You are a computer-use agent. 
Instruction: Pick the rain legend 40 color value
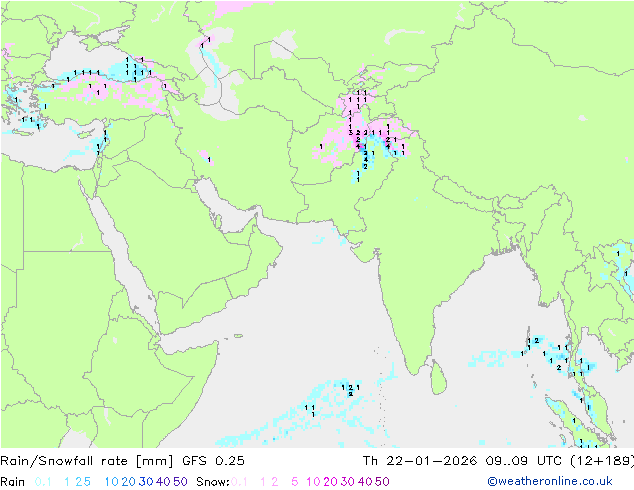[x=163, y=482]
